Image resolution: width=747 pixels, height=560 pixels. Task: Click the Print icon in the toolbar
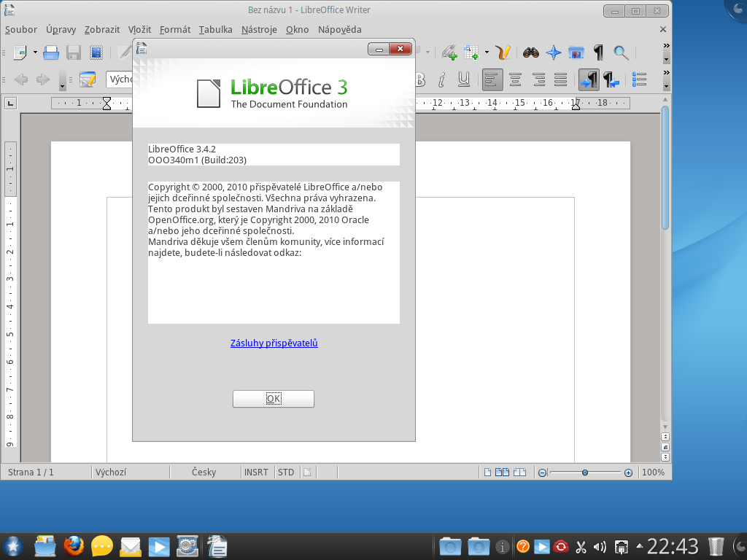click(50, 52)
